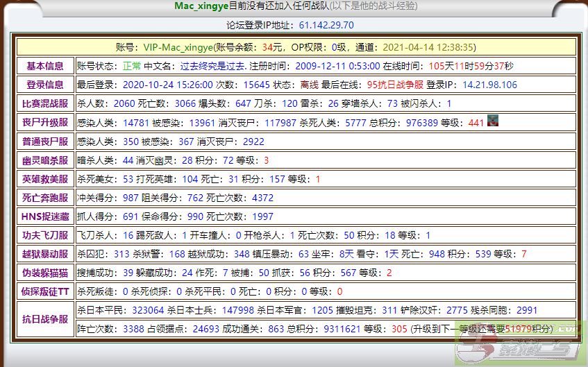Select the 死亡奔跑服 server label
The width and height of the screenshot is (588, 367).
[x=45, y=197]
